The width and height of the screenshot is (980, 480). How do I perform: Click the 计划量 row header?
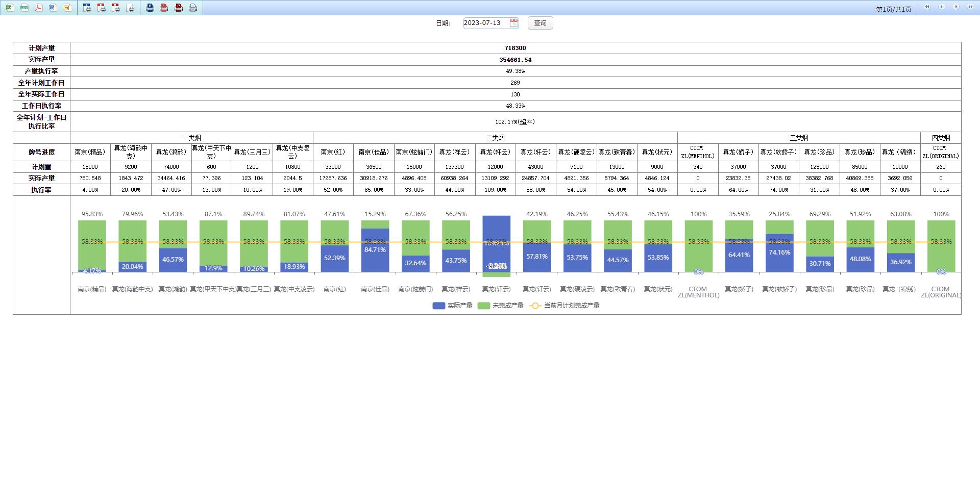41,167
